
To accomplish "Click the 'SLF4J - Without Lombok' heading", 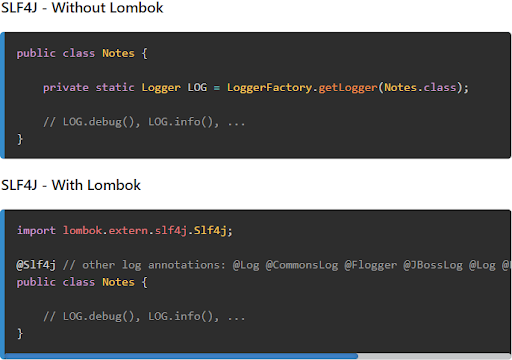I will point(82,8).
